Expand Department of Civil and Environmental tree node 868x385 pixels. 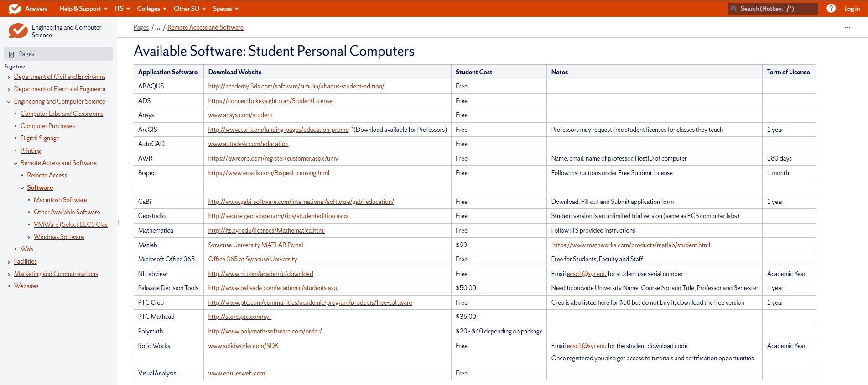(x=9, y=77)
